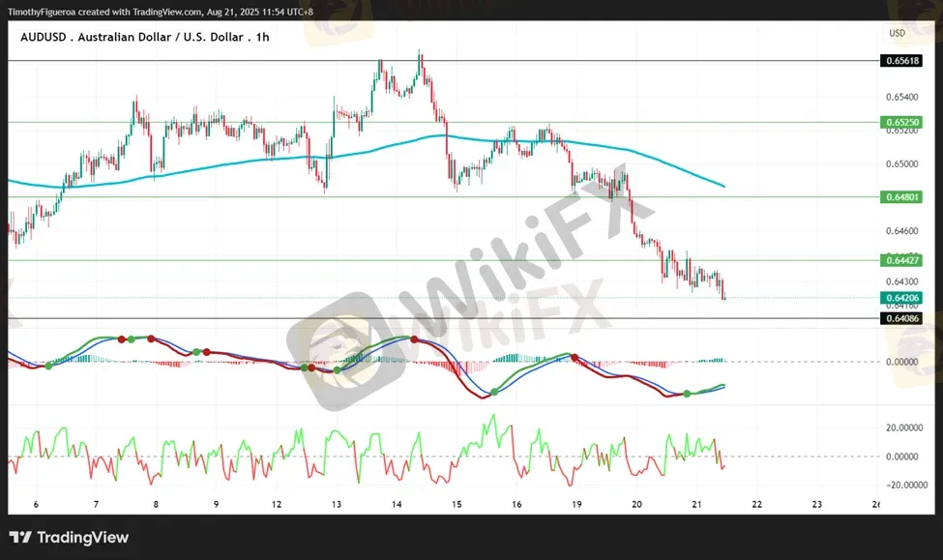Select the 0.64427 green price level label
The width and height of the screenshot is (943, 560).
click(901, 260)
